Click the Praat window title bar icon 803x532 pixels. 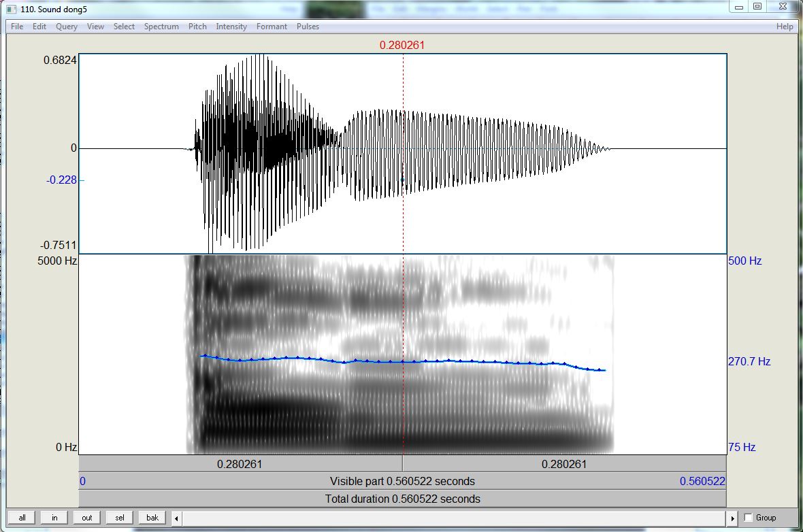click(12, 10)
